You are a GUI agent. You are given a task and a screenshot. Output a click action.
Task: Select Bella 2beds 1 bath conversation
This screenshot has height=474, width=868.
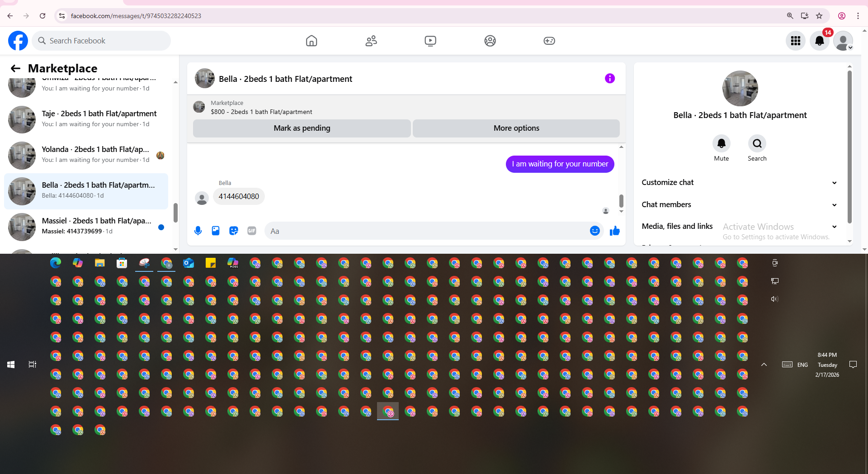pos(86,191)
